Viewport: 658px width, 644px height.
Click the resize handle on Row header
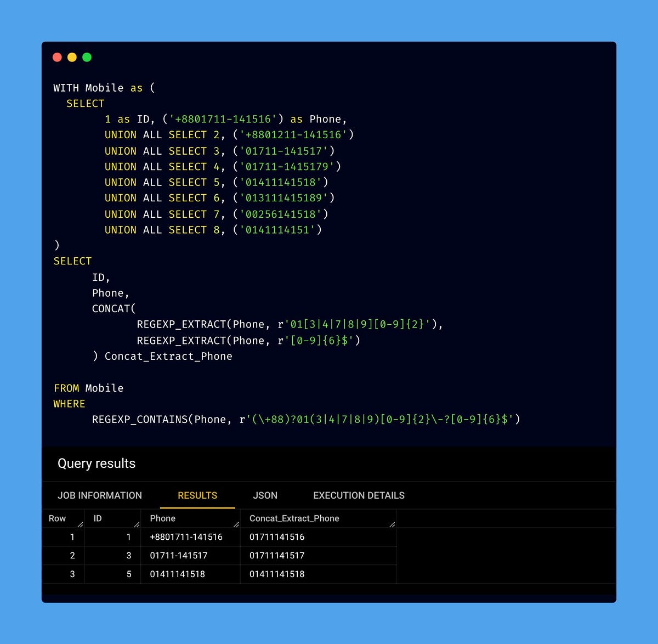tap(80, 524)
